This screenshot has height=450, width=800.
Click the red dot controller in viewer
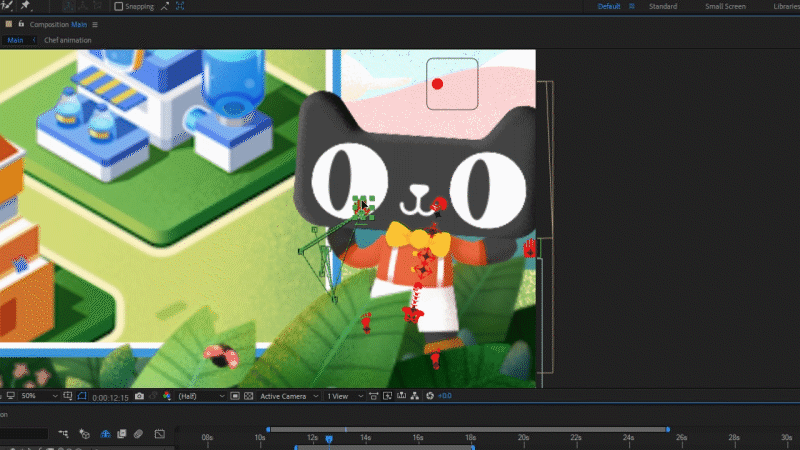pos(437,84)
